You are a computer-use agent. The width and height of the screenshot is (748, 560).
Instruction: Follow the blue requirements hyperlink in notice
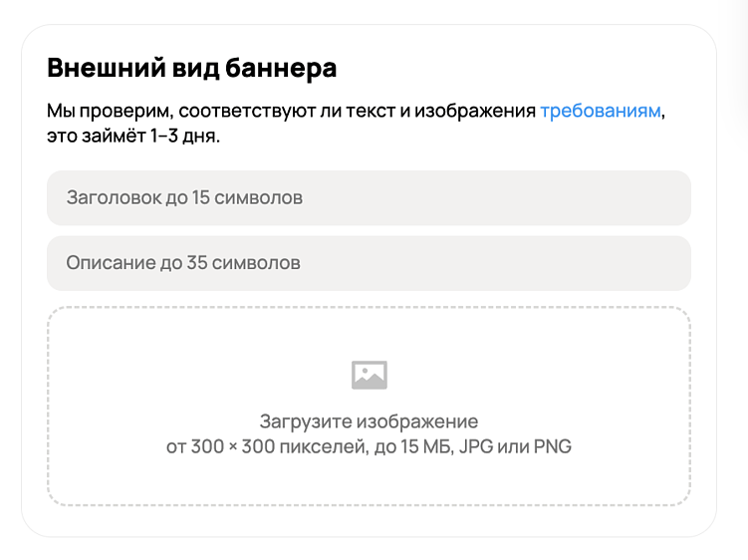601,112
